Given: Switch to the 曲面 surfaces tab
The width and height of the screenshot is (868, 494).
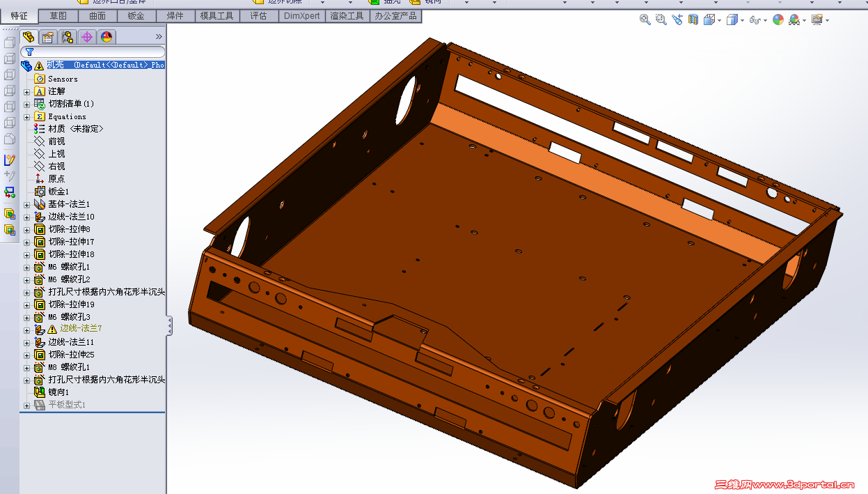Looking at the screenshot, I should (97, 15).
